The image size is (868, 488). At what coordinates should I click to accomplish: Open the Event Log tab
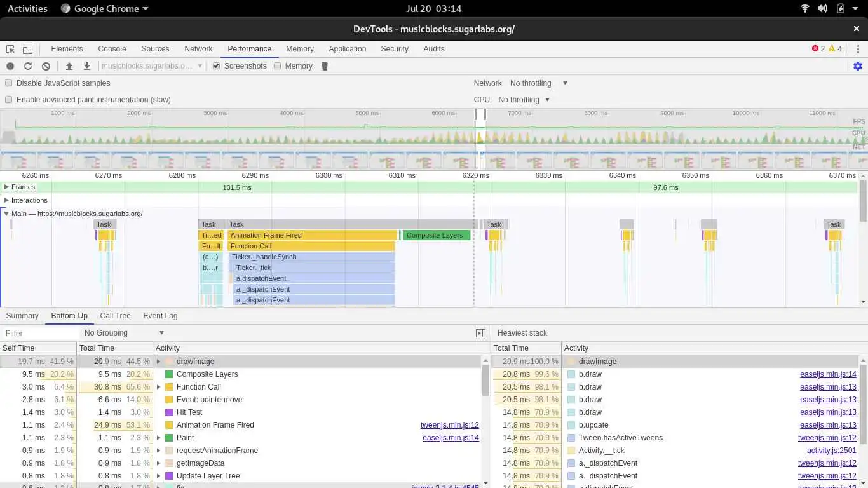160,316
